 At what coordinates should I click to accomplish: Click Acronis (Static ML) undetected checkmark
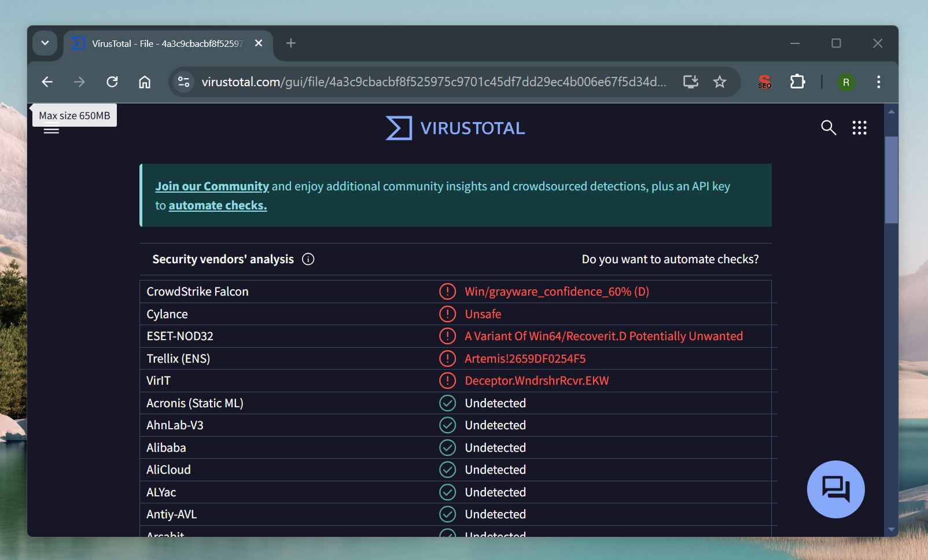447,403
